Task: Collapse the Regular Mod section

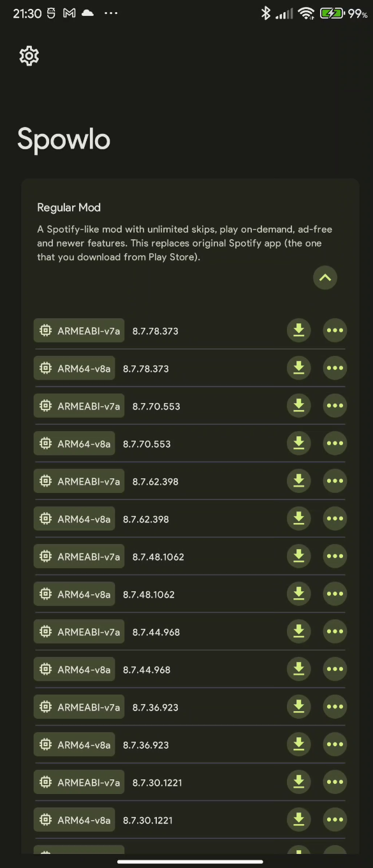Action: (x=325, y=277)
